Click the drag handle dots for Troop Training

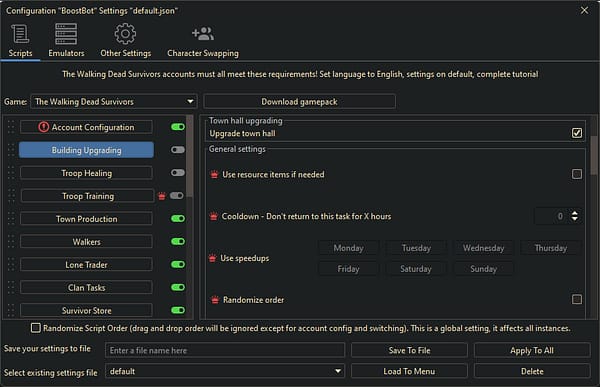click(11, 196)
